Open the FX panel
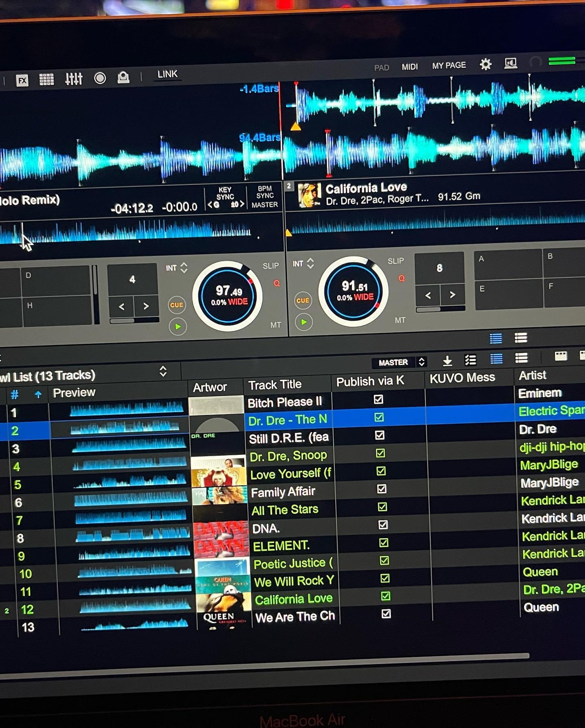 (22, 80)
